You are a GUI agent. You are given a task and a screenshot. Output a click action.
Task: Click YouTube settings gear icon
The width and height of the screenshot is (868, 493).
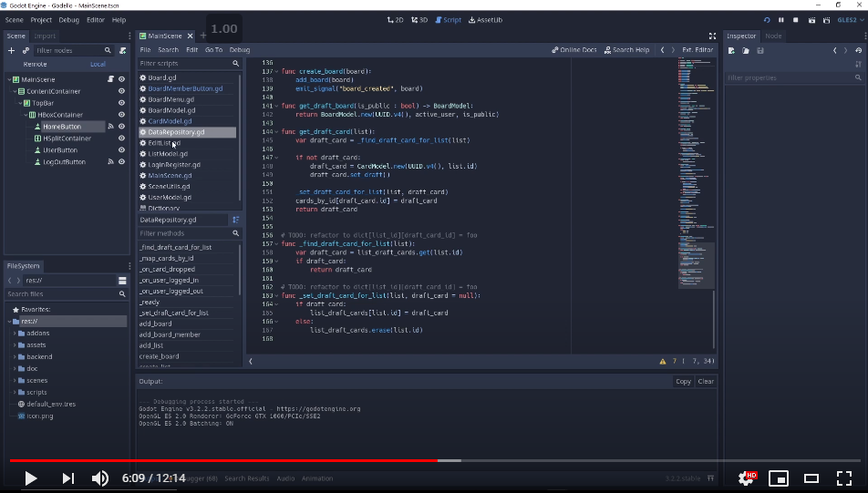click(x=746, y=478)
